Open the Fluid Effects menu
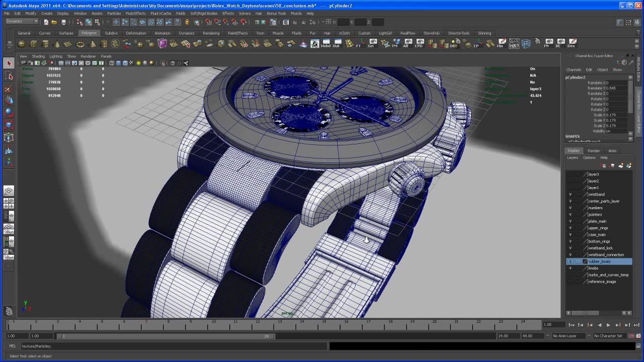The height and width of the screenshot is (362, 644). click(135, 14)
